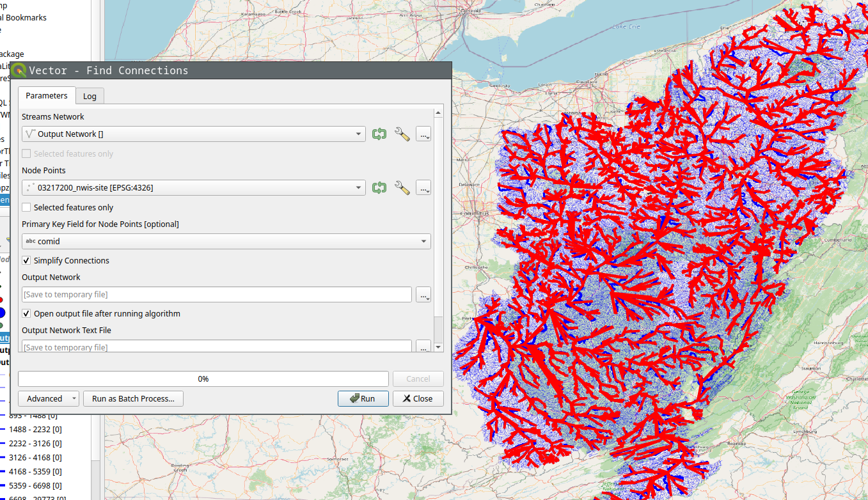Click ellipsis button beside Output Network field
The width and height of the screenshot is (868, 500).
(423, 295)
